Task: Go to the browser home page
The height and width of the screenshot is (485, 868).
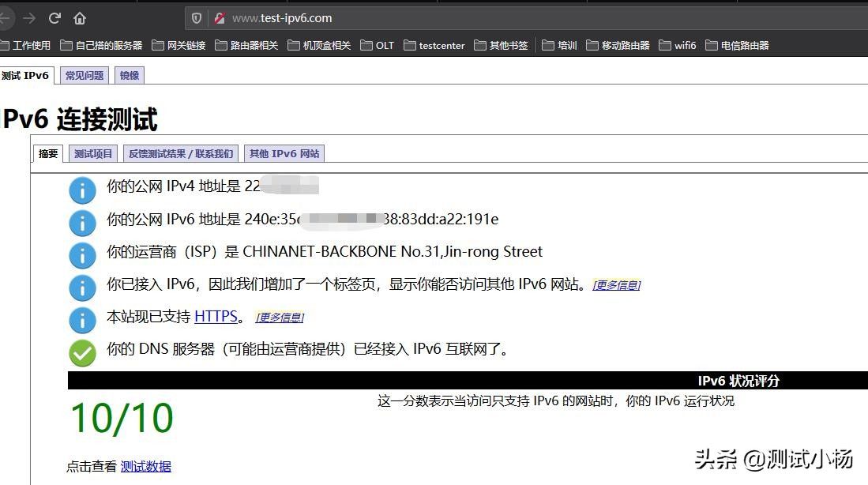Action: click(x=80, y=18)
